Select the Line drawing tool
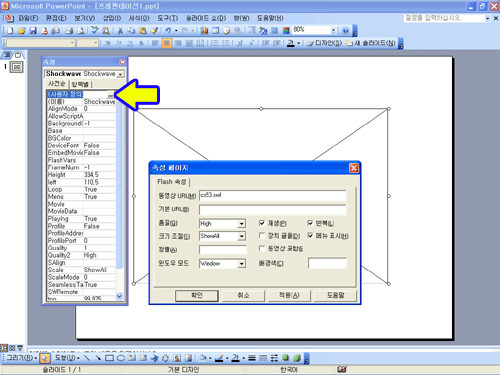500x375 pixels. tap(87, 358)
